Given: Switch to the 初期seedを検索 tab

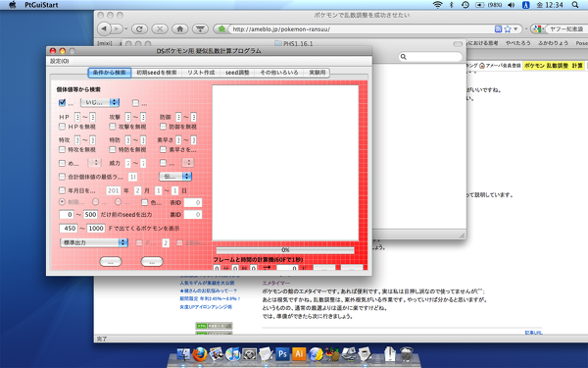Looking at the screenshot, I should point(157,73).
